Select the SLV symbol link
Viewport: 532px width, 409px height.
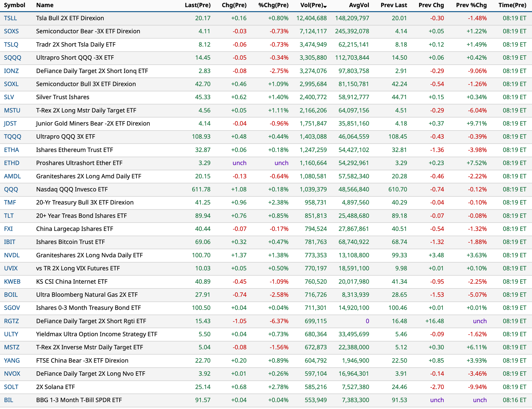(9, 97)
